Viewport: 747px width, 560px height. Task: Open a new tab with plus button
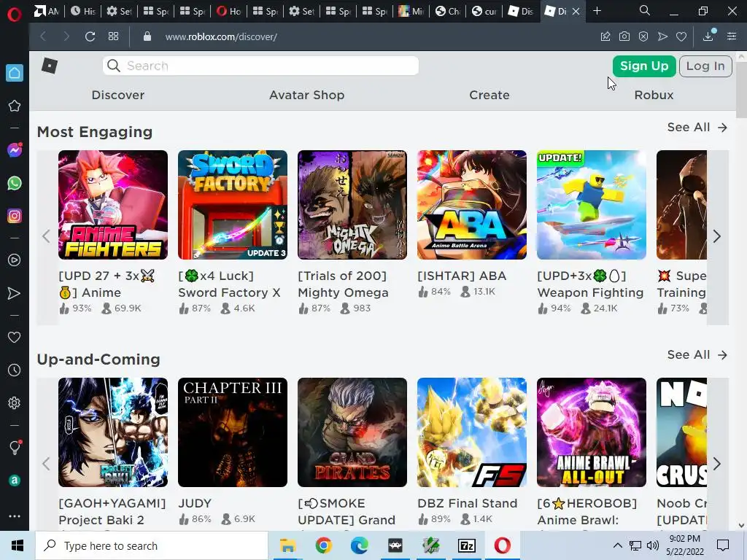(x=597, y=11)
